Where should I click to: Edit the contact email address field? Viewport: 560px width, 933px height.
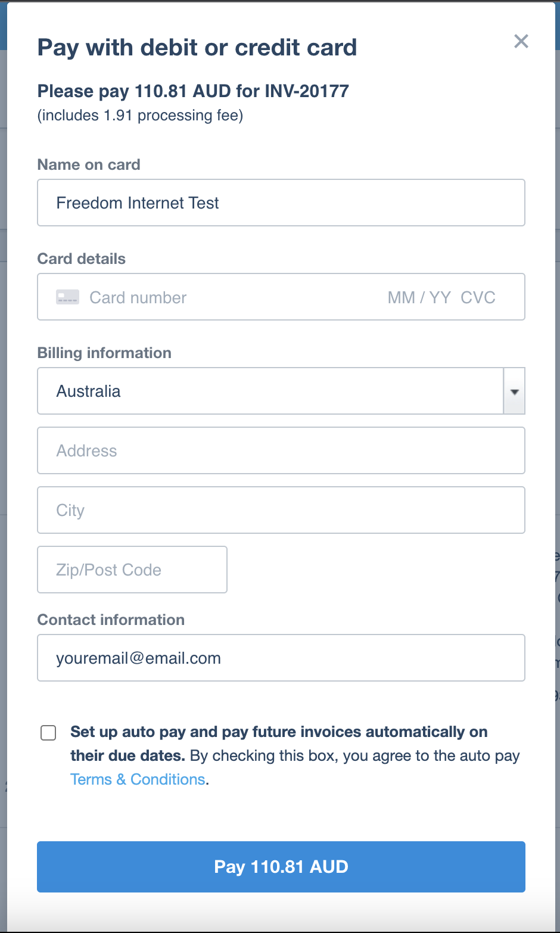pyautogui.click(x=281, y=658)
